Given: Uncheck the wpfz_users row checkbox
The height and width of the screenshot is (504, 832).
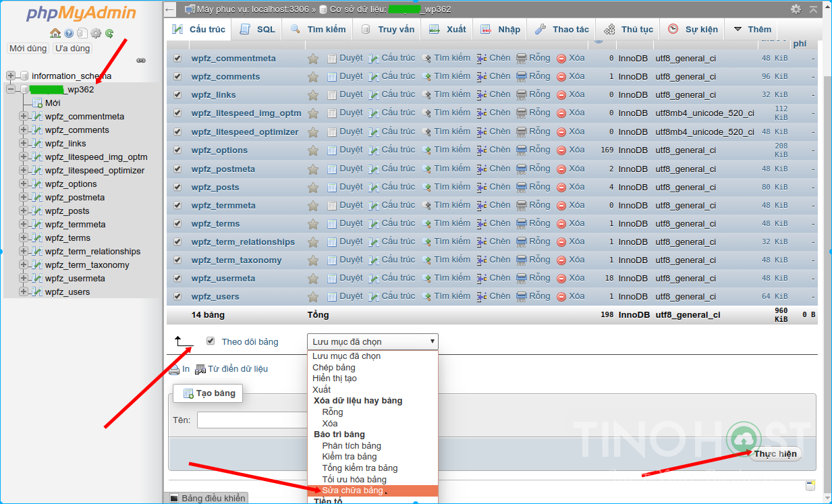Looking at the screenshot, I should pos(177,297).
